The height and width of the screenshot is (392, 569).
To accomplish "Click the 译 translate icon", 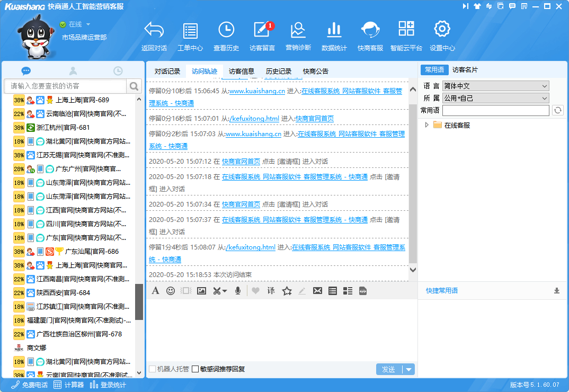I will 271,291.
